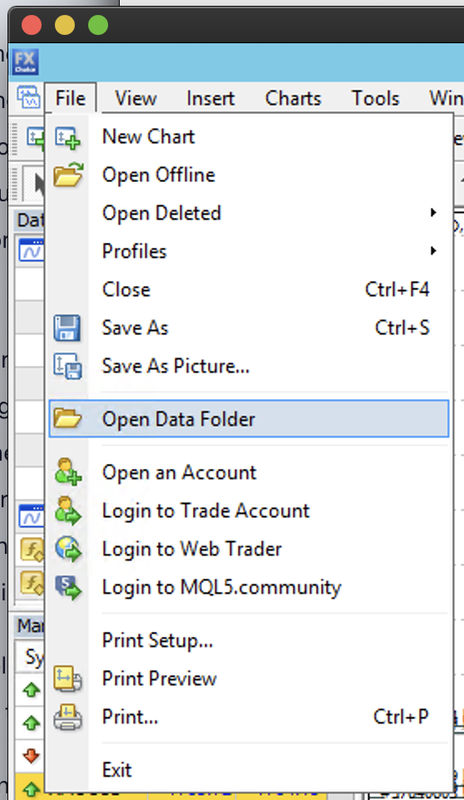Choose Open an Account entry
464x800 pixels.
(x=249, y=472)
